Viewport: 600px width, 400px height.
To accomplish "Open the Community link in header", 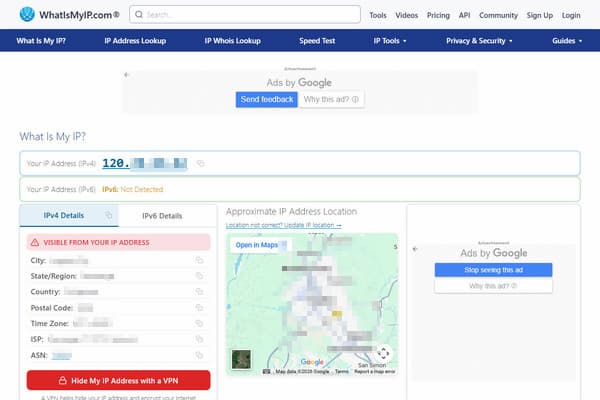I will coord(498,15).
